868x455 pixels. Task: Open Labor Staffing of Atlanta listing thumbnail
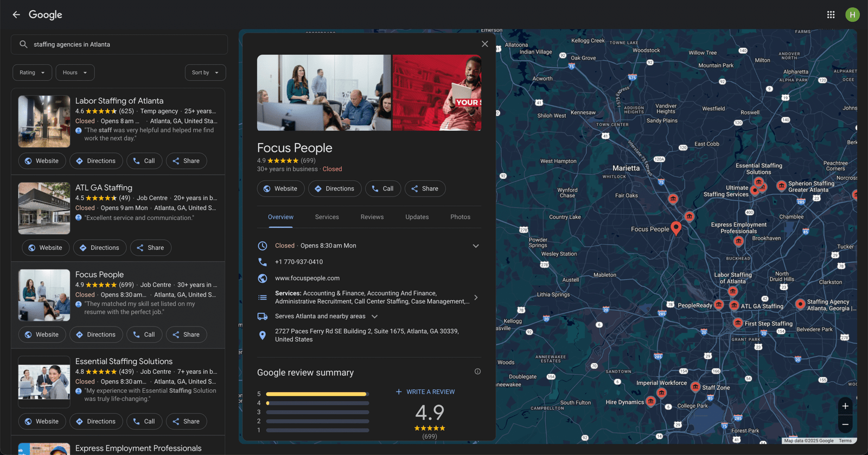tap(44, 122)
